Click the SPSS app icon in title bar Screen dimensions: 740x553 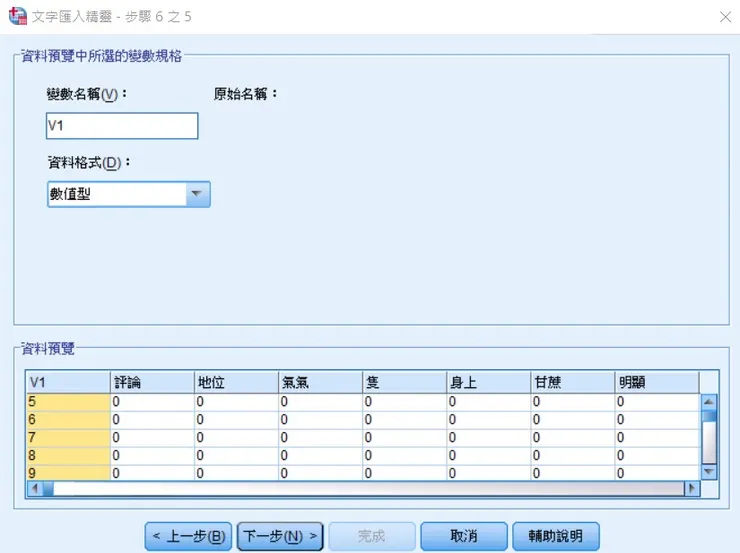[18, 16]
